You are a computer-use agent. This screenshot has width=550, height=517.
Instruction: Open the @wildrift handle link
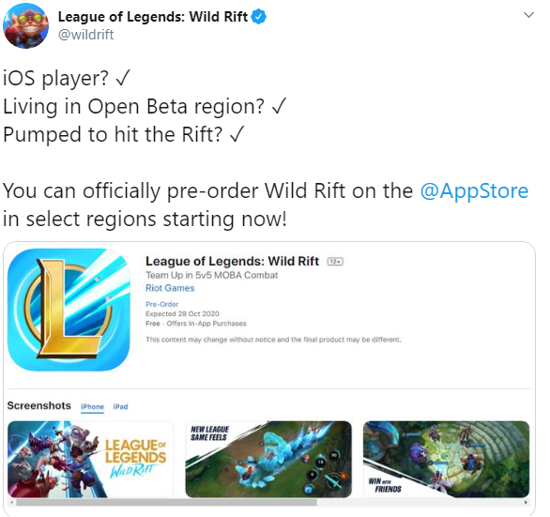pyautogui.click(x=86, y=35)
